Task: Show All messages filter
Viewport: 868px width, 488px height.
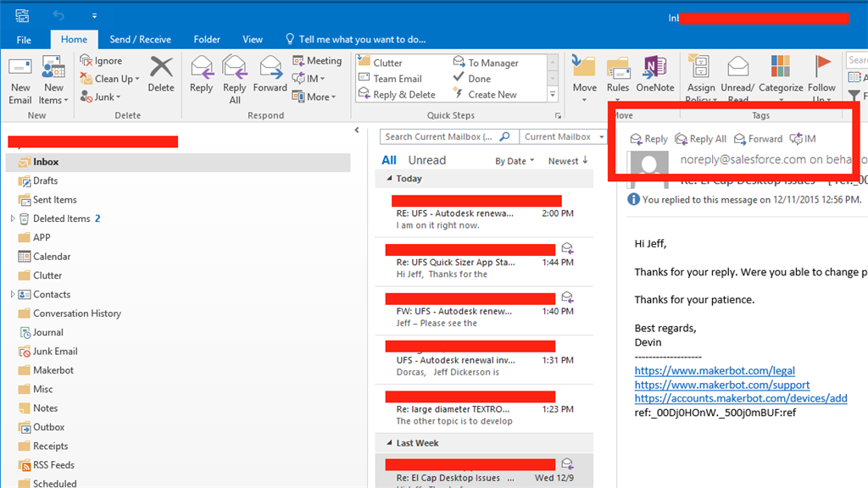Action: click(x=388, y=160)
